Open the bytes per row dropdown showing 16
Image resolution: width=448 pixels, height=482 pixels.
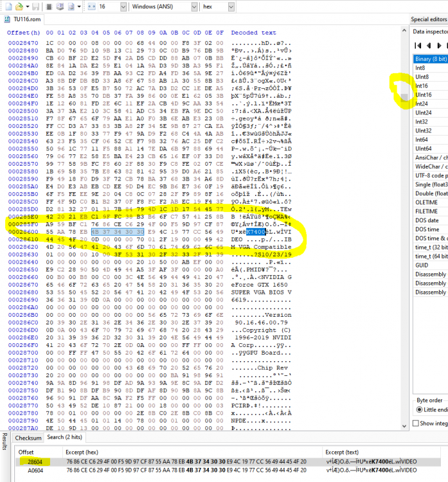tap(123, 6)
